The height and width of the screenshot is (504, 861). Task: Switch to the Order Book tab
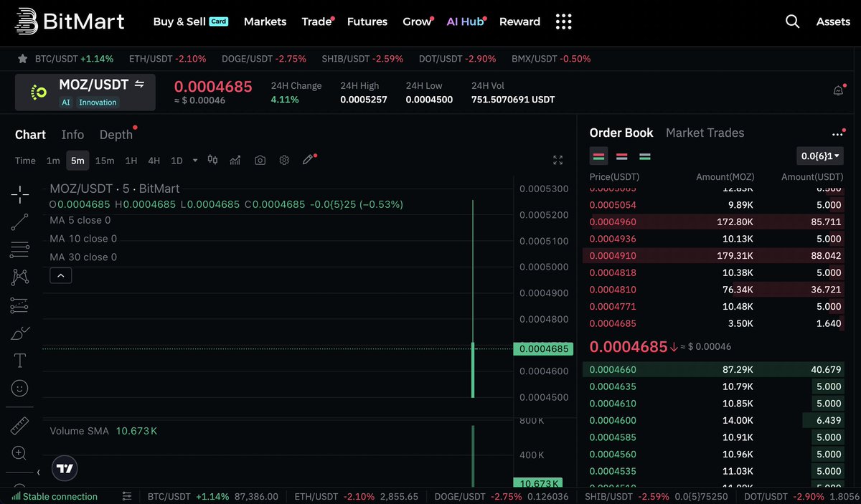pos(621,133)
